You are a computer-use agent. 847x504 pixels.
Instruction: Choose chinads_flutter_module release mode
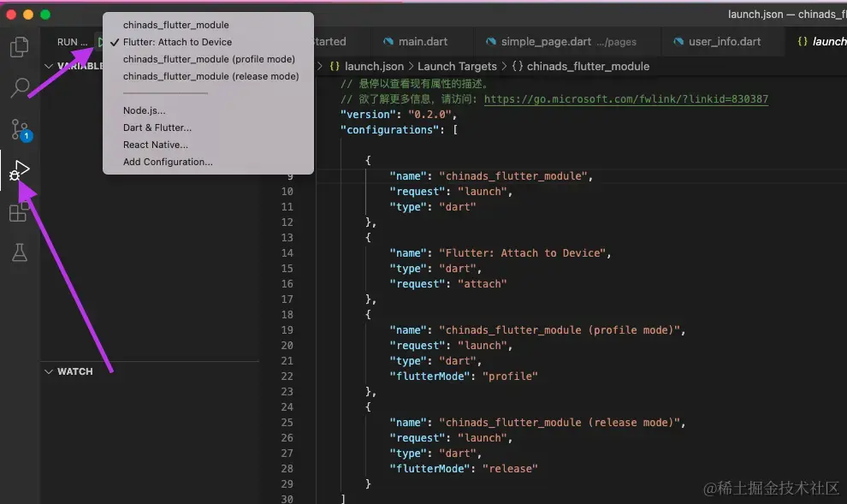210,75
